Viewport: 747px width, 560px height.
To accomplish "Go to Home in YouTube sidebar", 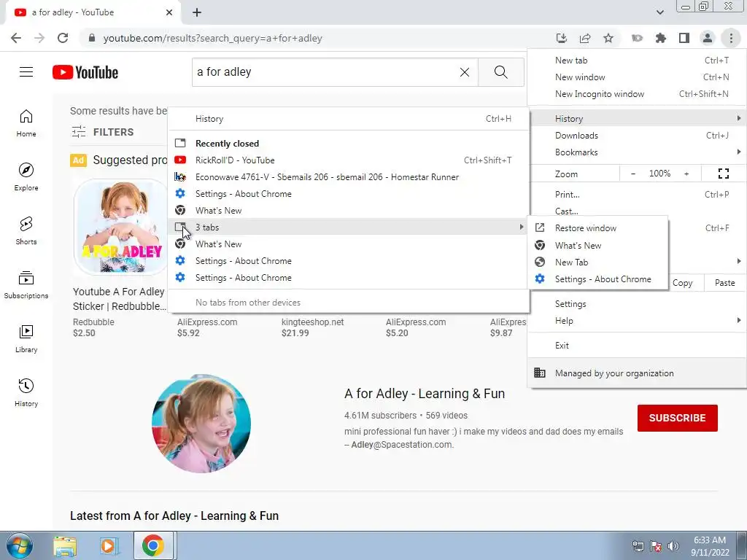I will click(x=26, y=122).
